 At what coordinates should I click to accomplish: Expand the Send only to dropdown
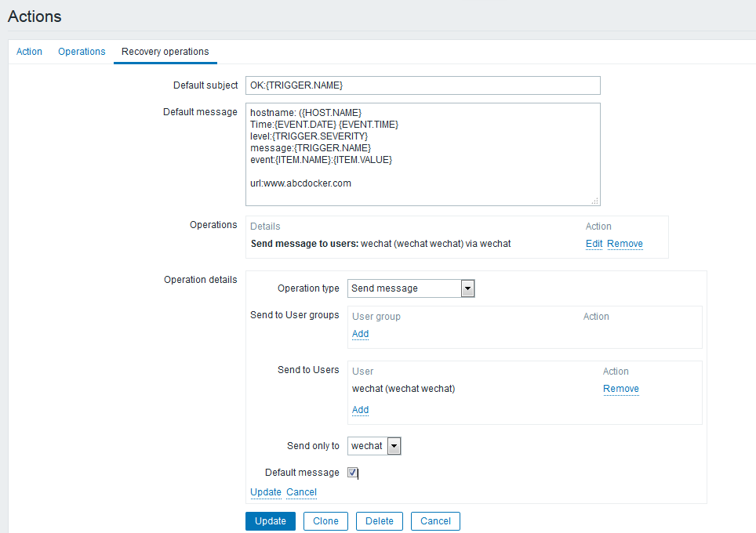pos(375,446)
